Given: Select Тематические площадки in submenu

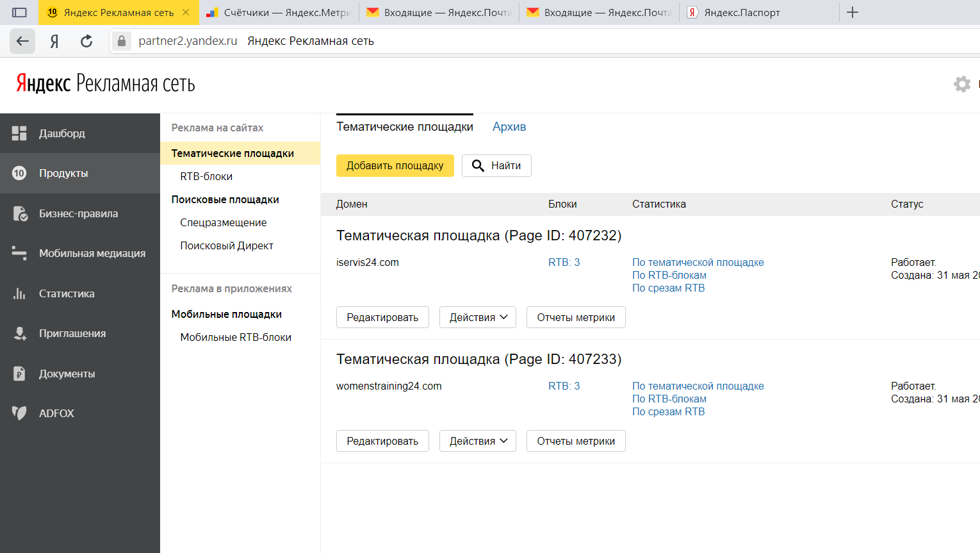Looking at the screenshot, I should pos(240,153).
